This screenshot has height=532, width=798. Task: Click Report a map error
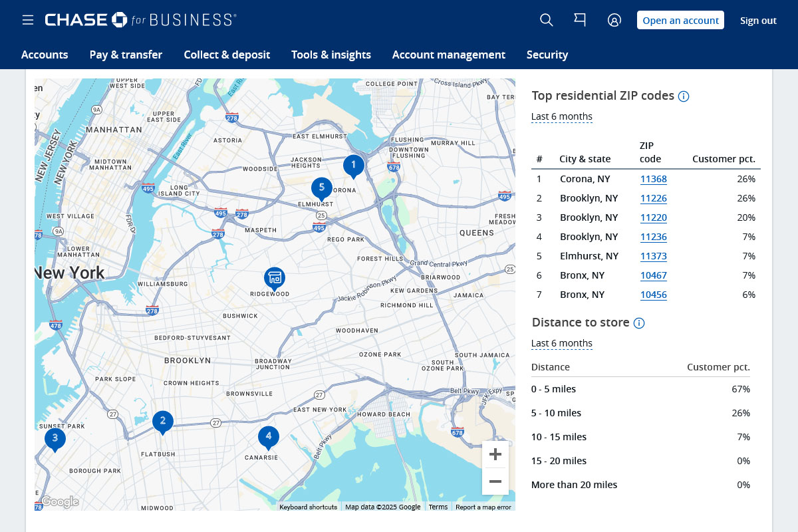pos(483,507)
